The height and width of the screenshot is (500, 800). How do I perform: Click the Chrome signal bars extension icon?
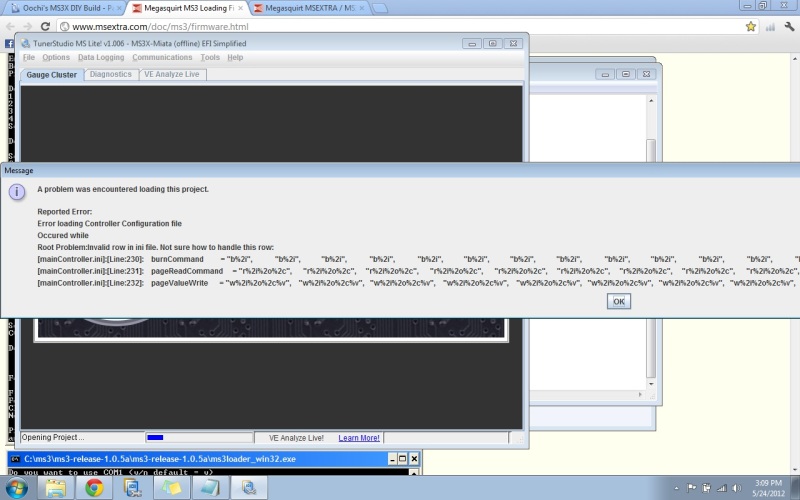coord(770,27)
